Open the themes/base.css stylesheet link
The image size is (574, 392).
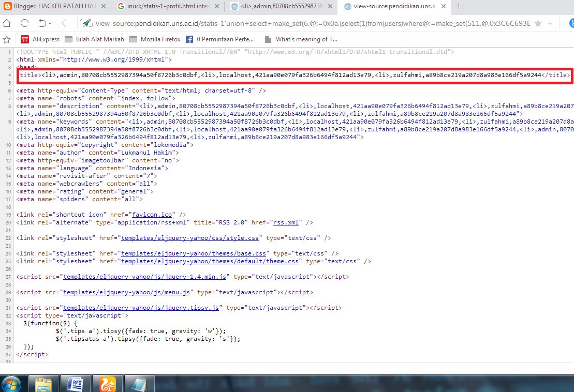[x=193, y=253]
